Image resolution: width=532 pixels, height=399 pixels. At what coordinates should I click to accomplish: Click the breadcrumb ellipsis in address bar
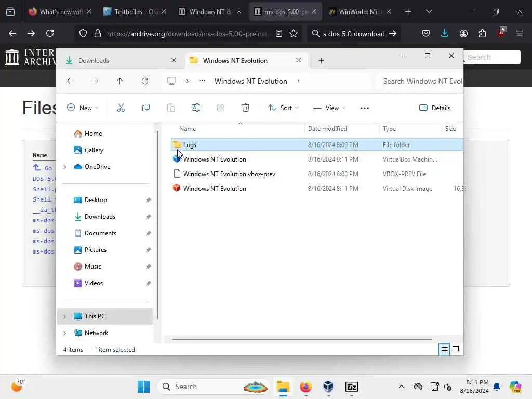point(202,81)
